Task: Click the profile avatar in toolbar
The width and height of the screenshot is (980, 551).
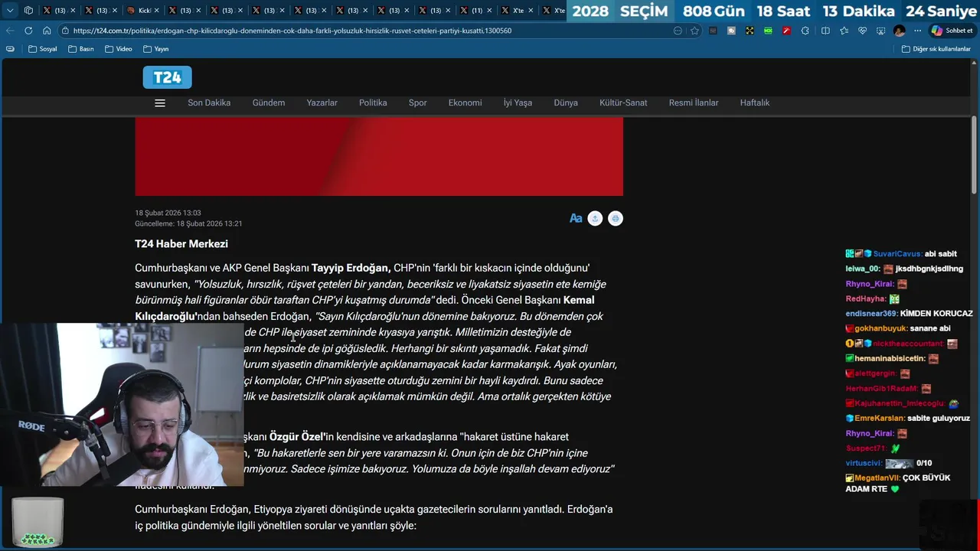Action: point(899,31)
